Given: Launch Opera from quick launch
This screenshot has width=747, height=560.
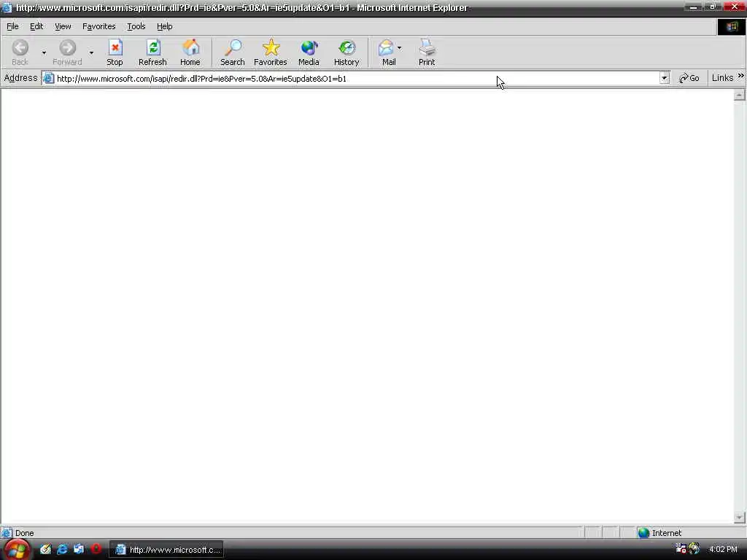Looking at the screenshot, I should click(96, 549).
